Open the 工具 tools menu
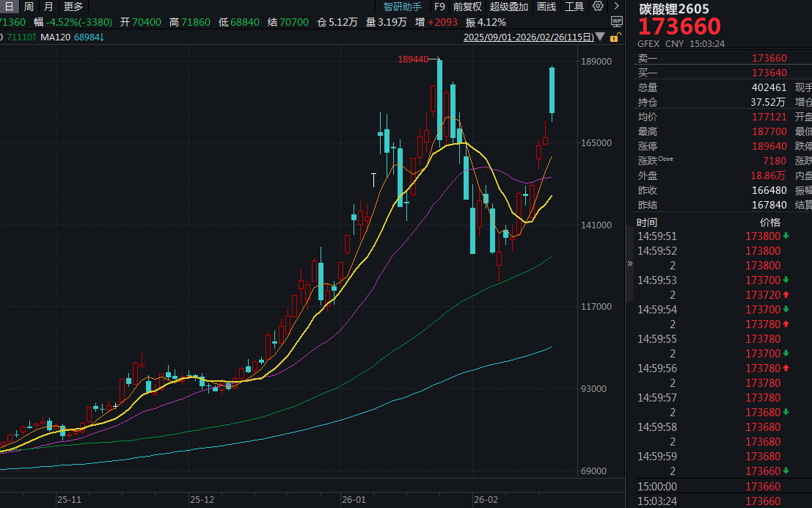Viewport: 812px width, 508px height. click(x=574, y=7)
